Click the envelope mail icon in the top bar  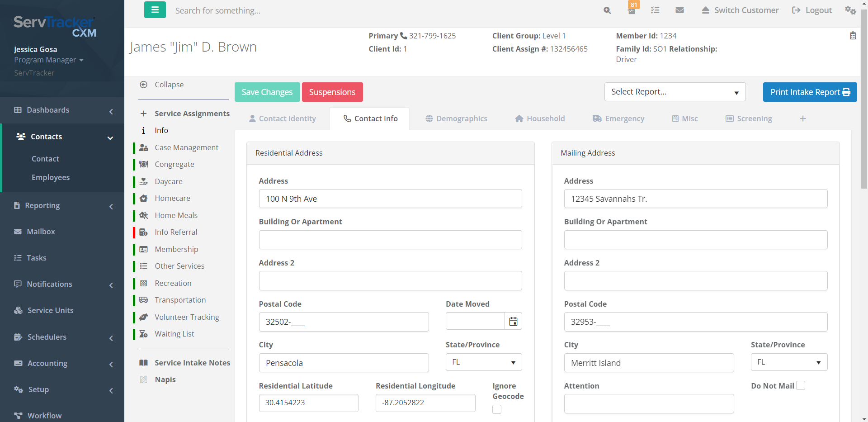[x=679, y=10]
